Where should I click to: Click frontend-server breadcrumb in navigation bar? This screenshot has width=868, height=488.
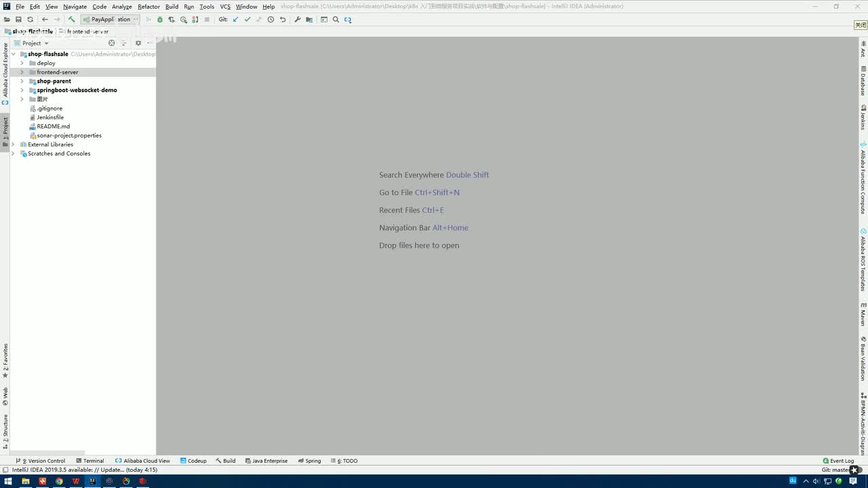tap(84, 31)
